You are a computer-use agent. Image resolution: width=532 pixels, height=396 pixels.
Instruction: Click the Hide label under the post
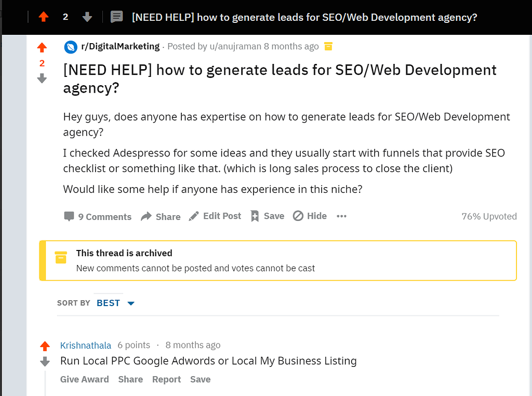[x=317, y=216]
